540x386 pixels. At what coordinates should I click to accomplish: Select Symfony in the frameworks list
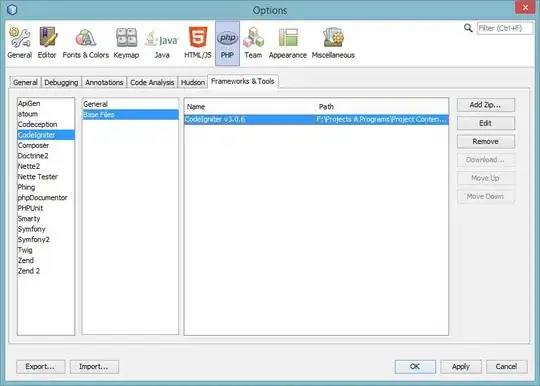[x=46, y=229]
